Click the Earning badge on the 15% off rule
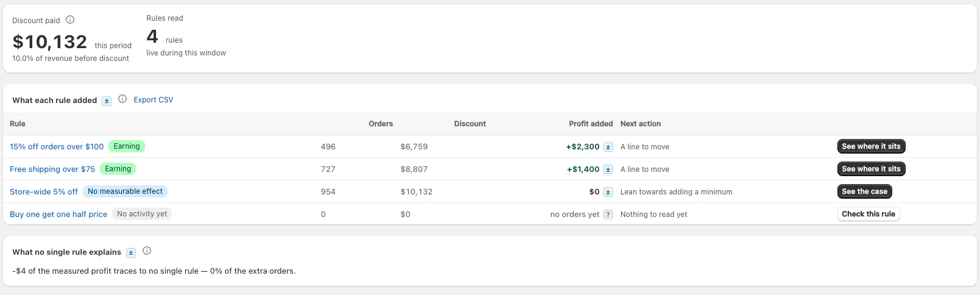The image size is (980, 295). (x=127, y=146)
